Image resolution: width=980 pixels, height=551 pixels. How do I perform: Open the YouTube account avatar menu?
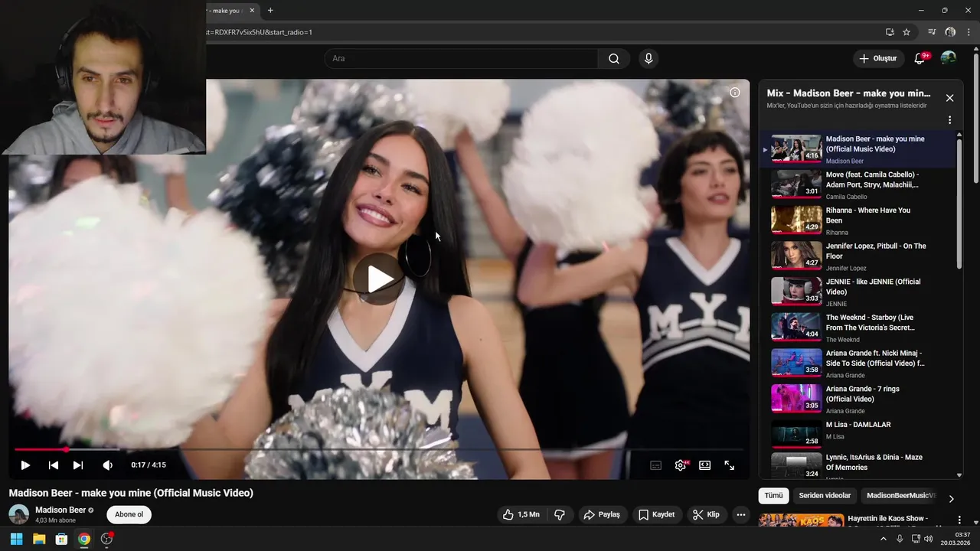point(949,58)
